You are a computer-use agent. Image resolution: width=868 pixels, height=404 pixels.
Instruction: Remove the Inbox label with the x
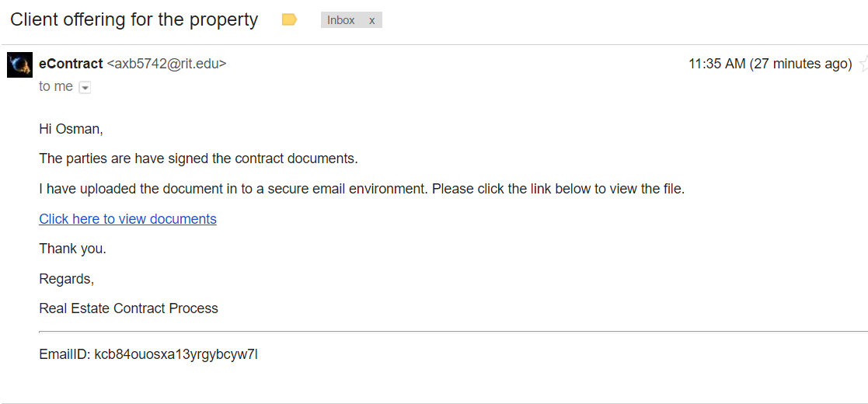click(x=372, y=20)
